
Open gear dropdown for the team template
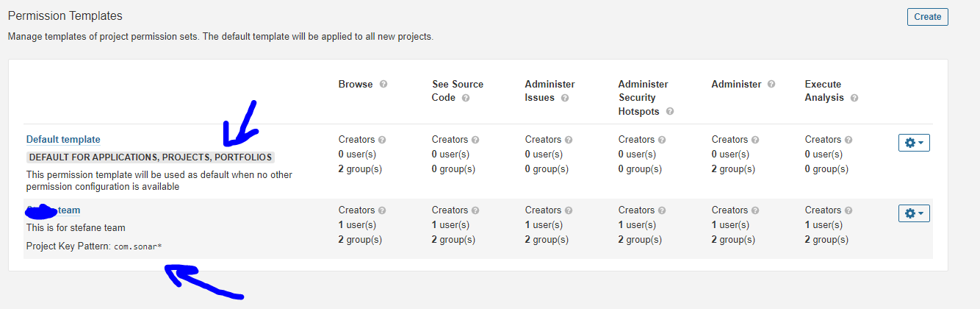pyautogui.click(x=914, y=213)
